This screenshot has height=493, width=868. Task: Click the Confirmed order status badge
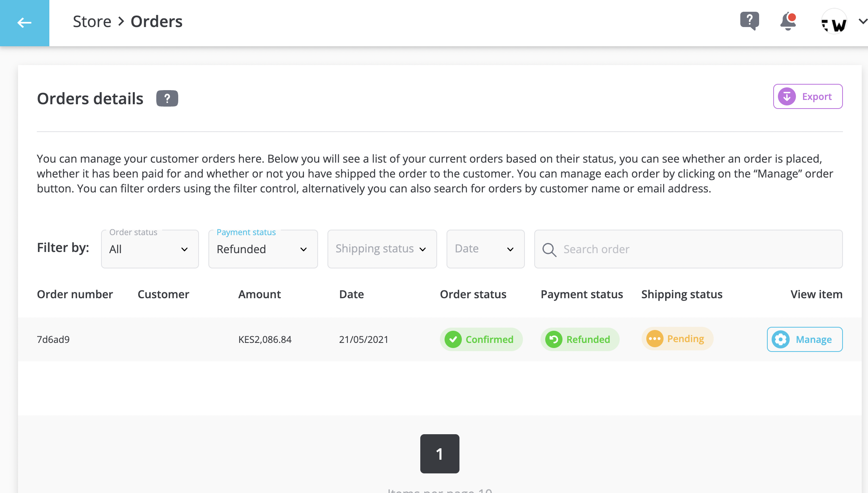tap(481, 339)
